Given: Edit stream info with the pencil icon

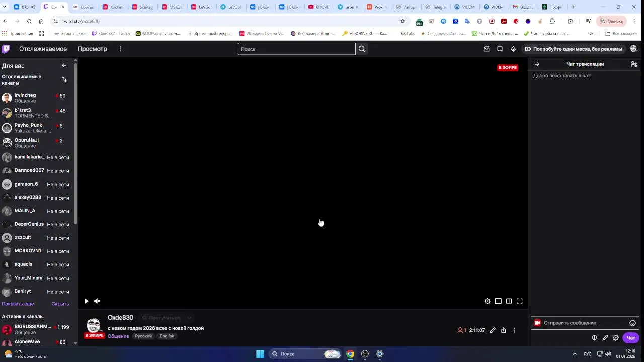Looking at the screenshot, I should pyautogui.click(x=493, y=330).
